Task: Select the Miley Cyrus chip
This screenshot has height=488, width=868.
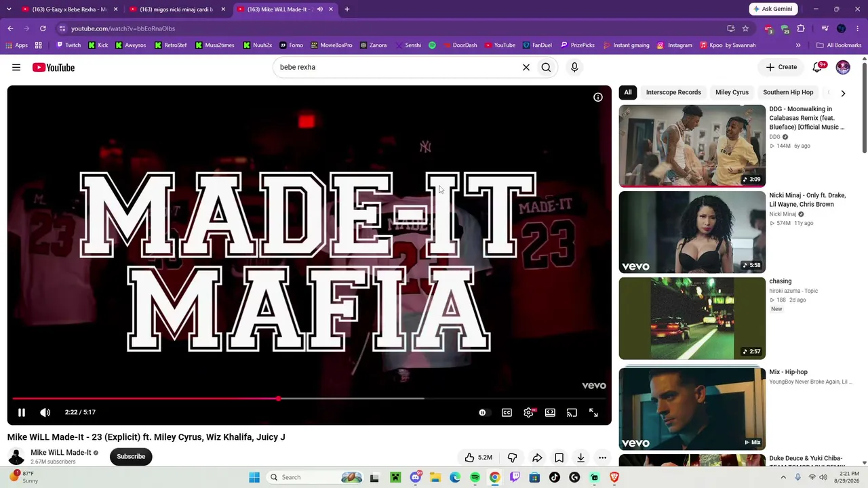Action: (x=732, y=92)
